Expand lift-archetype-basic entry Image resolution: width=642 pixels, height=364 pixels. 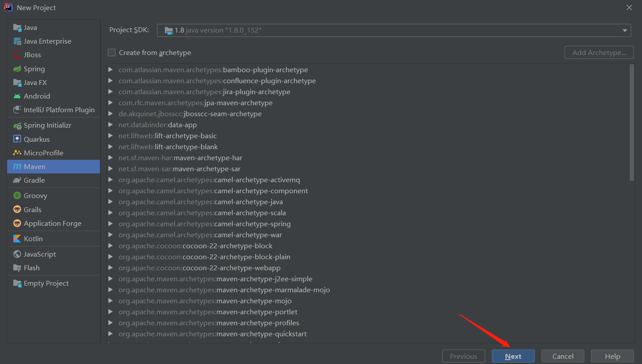coord(111,136)
